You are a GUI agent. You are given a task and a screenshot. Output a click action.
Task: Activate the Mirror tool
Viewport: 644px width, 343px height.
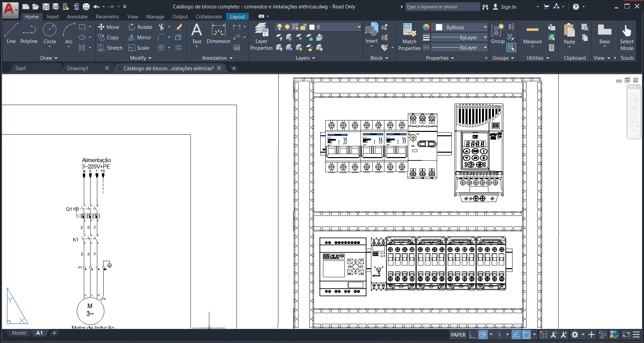140,38
